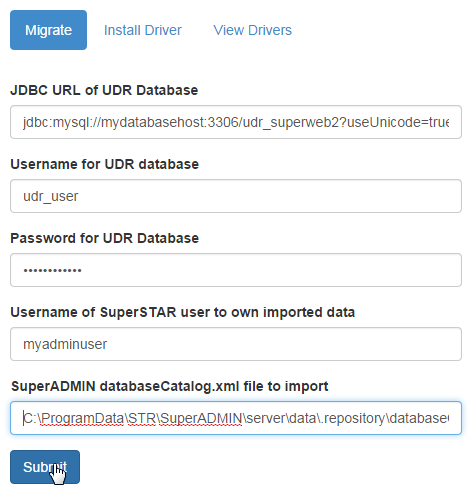Focus the SuperSTAR username input box
The height and width of the screenshot is (490, 471).
[236, 344]
